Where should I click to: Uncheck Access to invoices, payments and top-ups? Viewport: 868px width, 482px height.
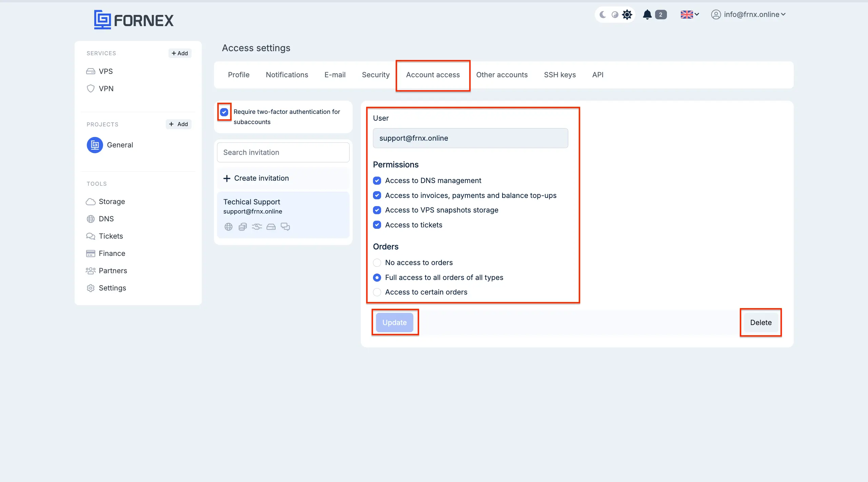377,196
